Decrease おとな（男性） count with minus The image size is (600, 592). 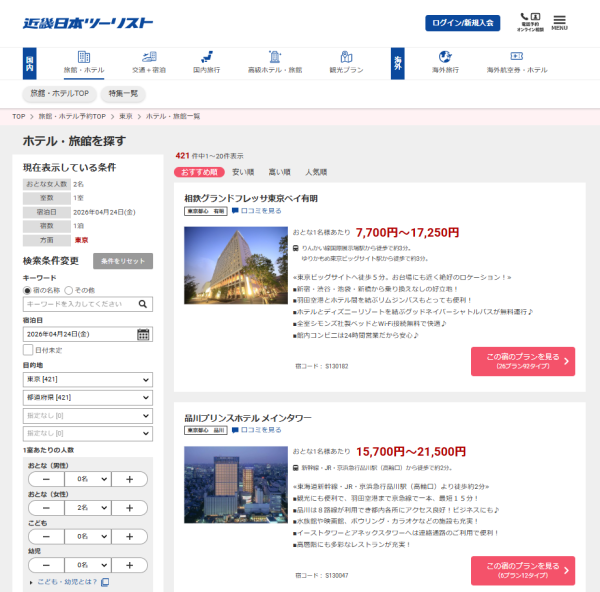pos(46,479)
